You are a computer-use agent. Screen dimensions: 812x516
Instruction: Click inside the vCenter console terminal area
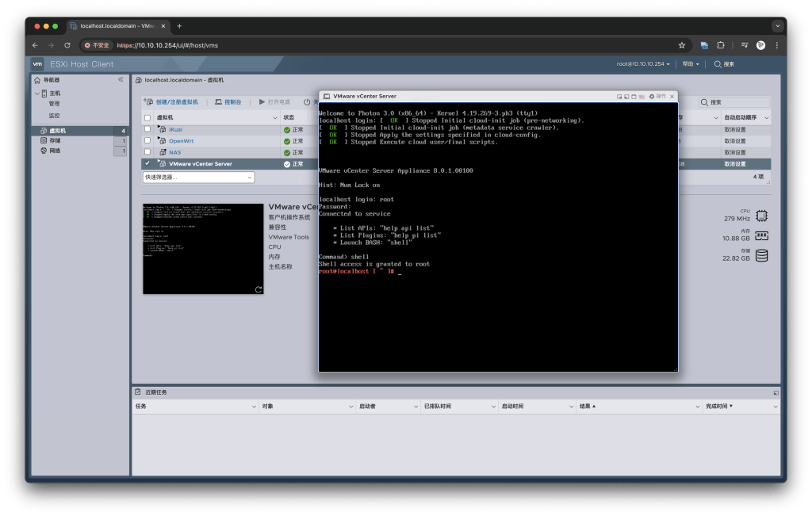(498, 237)
